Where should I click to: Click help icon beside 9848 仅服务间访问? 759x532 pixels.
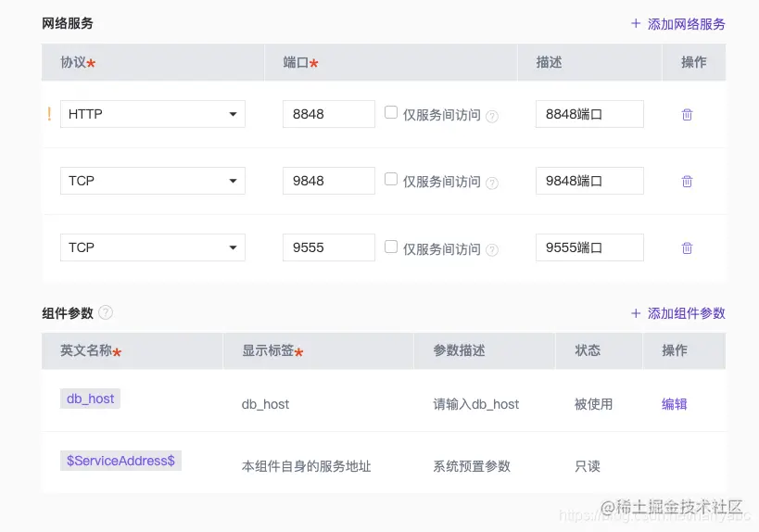[492, 183]
